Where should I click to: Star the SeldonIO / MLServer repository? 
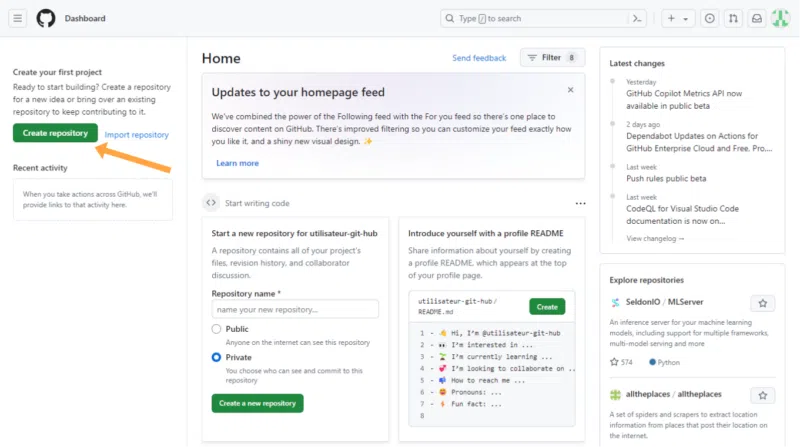tap(762, 303)
